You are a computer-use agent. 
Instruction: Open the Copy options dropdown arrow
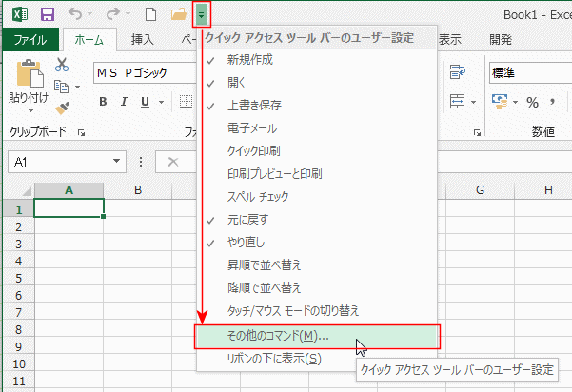click(77, 87)
